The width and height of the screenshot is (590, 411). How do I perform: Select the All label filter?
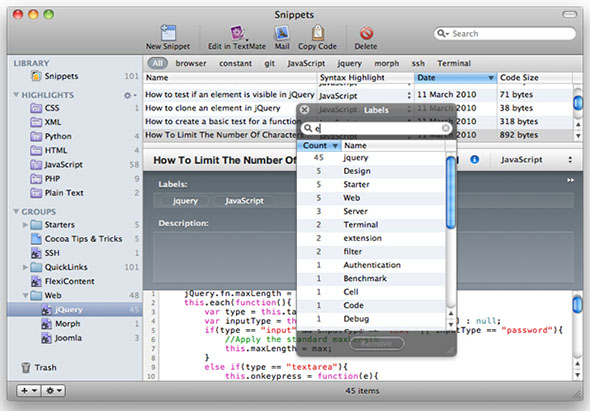pos(157,63)
